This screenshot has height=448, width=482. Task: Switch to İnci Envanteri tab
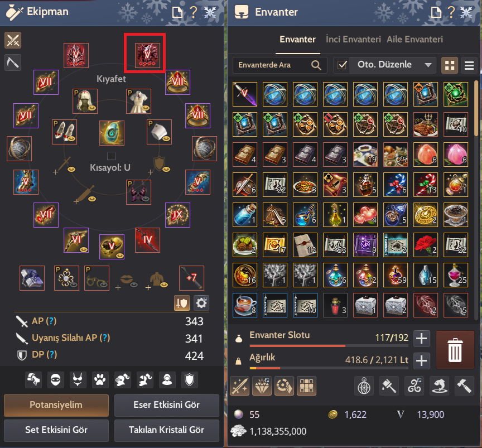(353, 40)
